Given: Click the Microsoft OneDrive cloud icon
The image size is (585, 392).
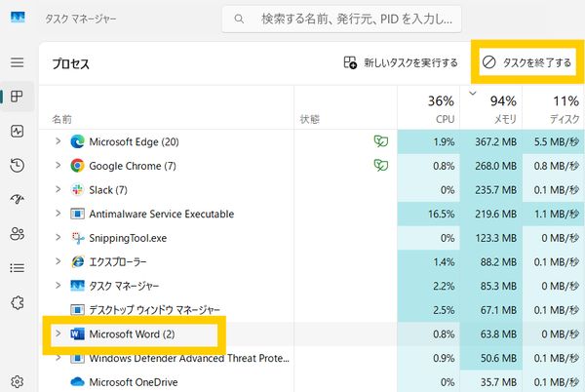Looking at the screenshot, I should pos(77,382).
